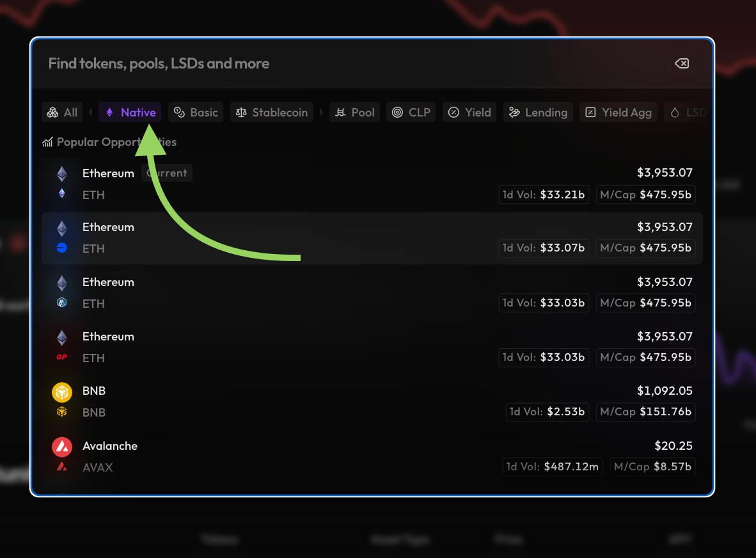Click the large yellow BNB logo
This screenshot has height=558, width=756.
(x=62, y=392)
